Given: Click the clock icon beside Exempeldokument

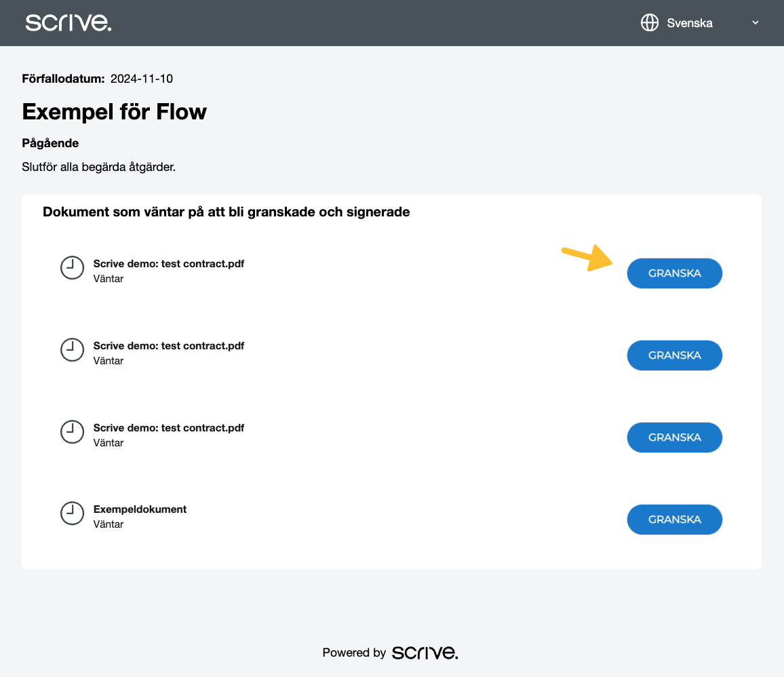Looking at the screenshot, I should [x=72, y=514].
